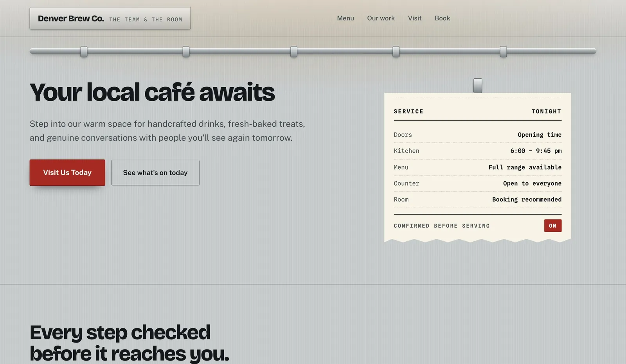Image resolution: width=626 pixels, height=364 pixels.
Task: Click the '6:00 – 9:45 pm' value
Action: [x=536, y=151]
